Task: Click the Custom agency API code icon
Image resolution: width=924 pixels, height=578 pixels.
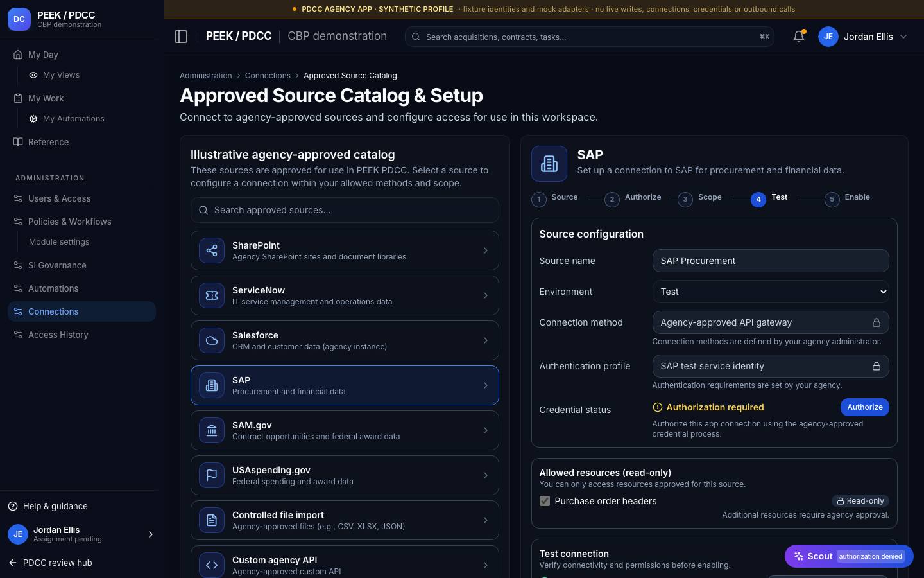Action: pyautogui.click(x=212, y=565)
